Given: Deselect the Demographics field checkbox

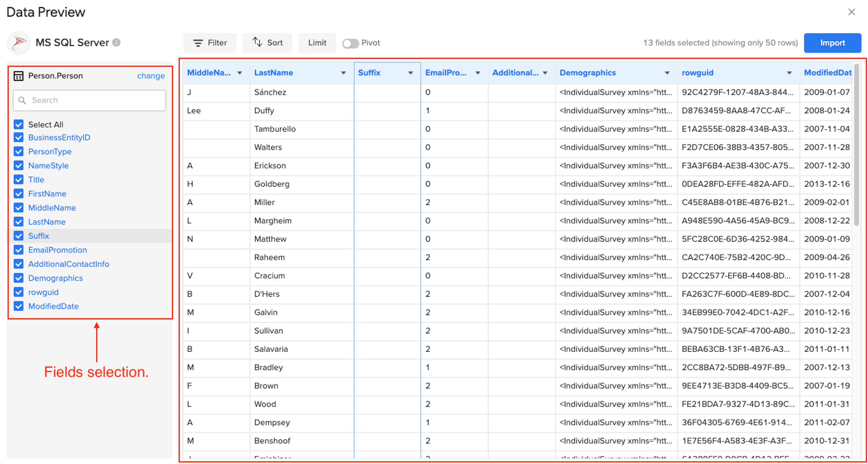Looking at the screenshot, I should (18, 278).
